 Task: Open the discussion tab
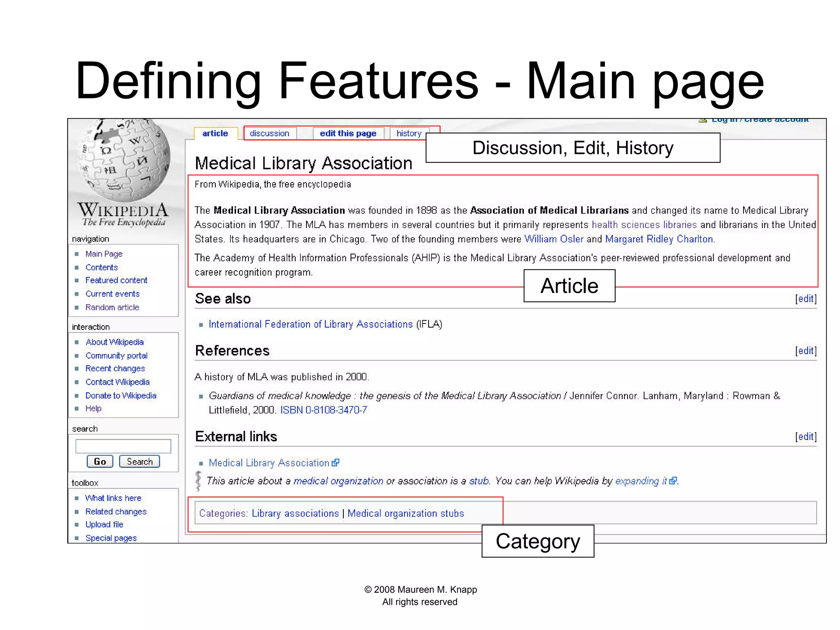coord(270,133)
